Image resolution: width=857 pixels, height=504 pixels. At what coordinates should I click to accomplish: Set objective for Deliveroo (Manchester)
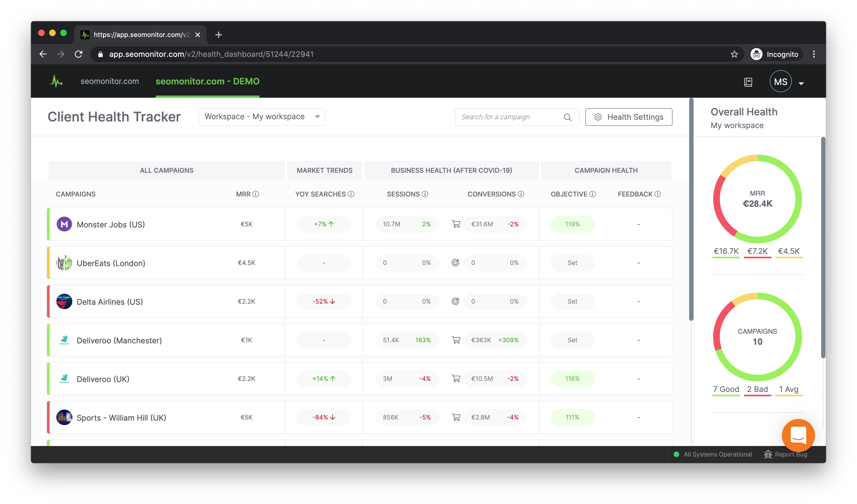coord(572,340)
